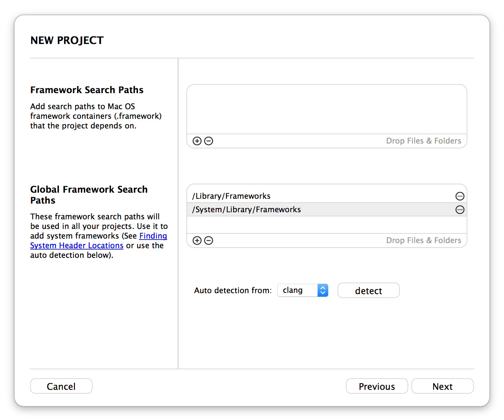Viewport: 504px width, 420px height.
Task: Select the /System/Library/Frameworks path entry
Action: (327, 209)
